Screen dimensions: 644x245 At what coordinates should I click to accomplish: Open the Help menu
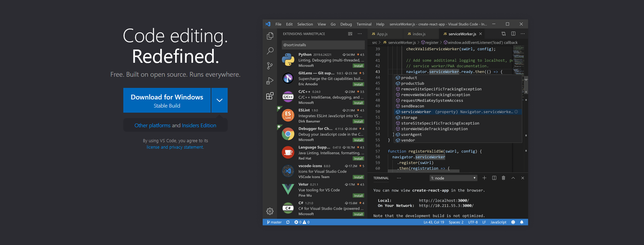pyautogui.click(x=380, y=24)
